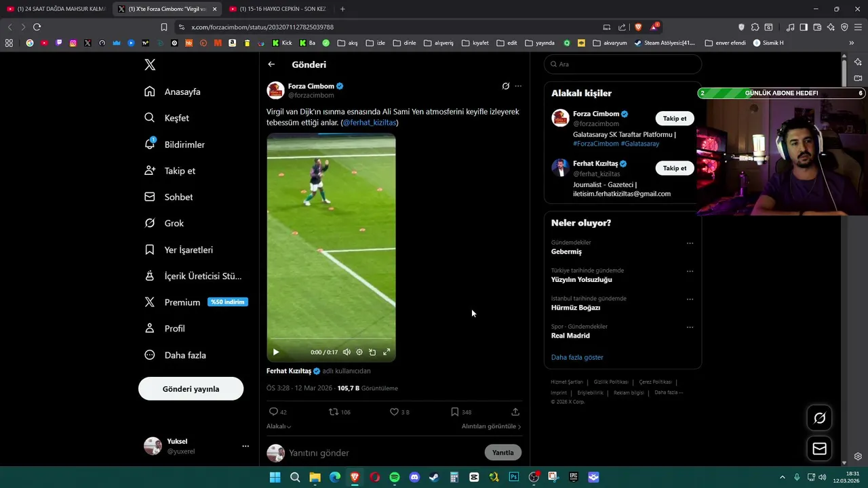Expand the Daha fazla sidebar menu
Image resolution: width=868 pixels, height=488 pixels.
[x=176, y=355]
